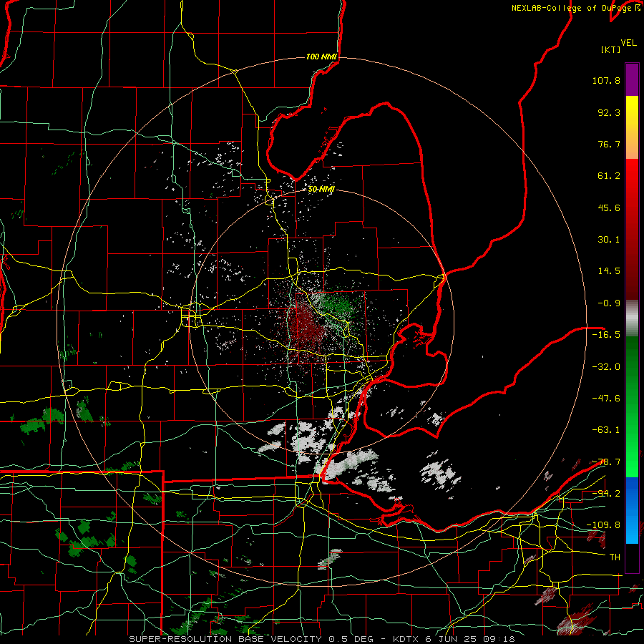Viewport: 644px width, 644px height.
Task: Click the Super-Resolution Base Velocity caption
Action: (x=321, y=639)
